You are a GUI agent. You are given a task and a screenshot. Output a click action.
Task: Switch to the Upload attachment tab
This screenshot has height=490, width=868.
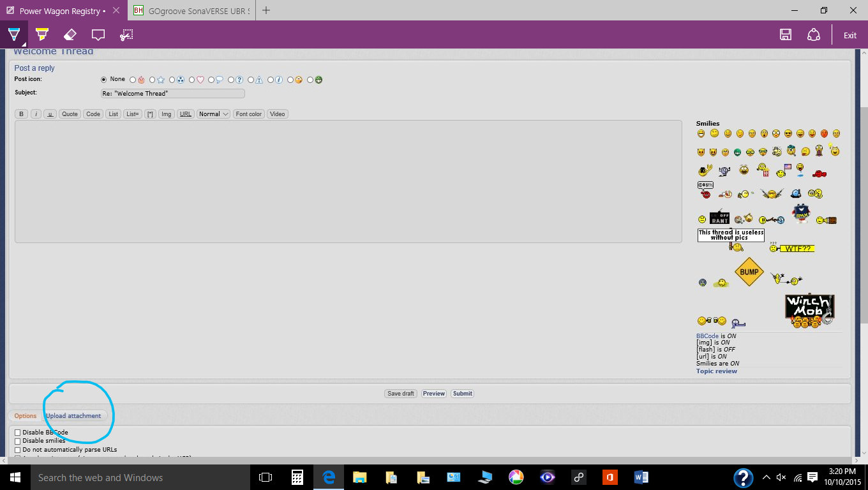73,416
